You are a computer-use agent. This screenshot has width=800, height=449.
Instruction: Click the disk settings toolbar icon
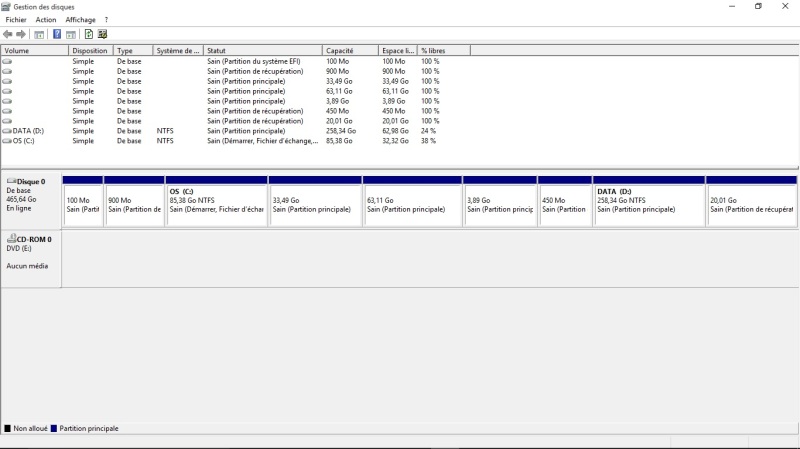(x=103, y=34)
